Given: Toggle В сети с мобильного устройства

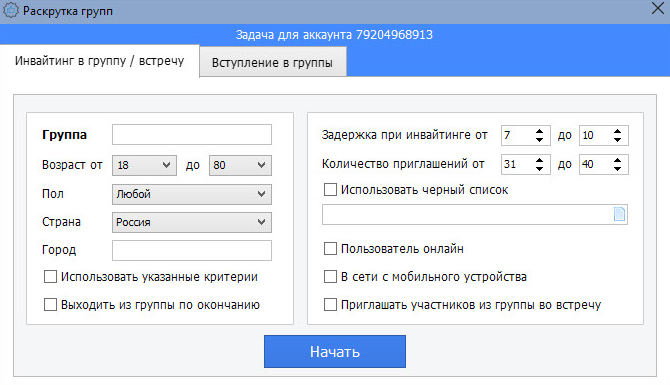Looking at the screenshot, I should [x=330, y=277].
